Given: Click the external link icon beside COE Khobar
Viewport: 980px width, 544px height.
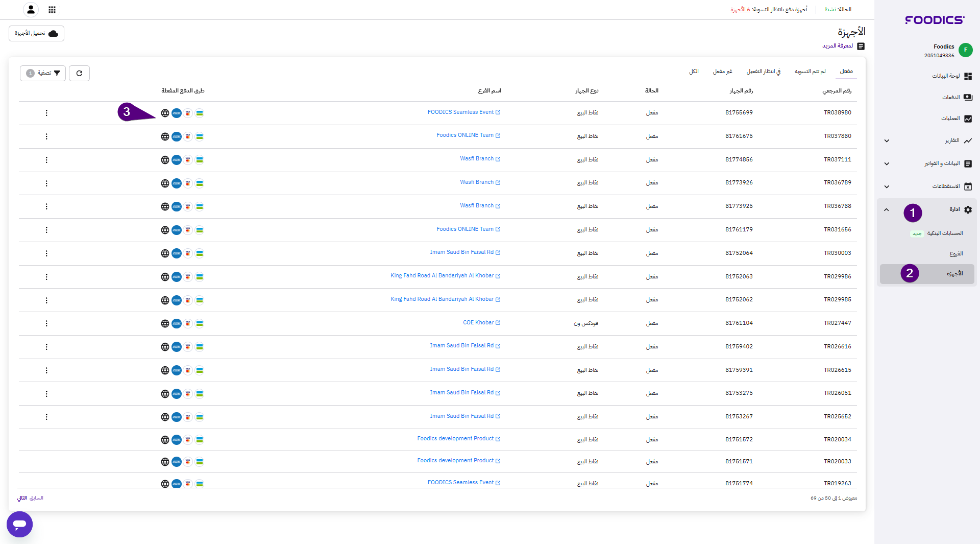Looking at the screenshot, I should 498,323.
